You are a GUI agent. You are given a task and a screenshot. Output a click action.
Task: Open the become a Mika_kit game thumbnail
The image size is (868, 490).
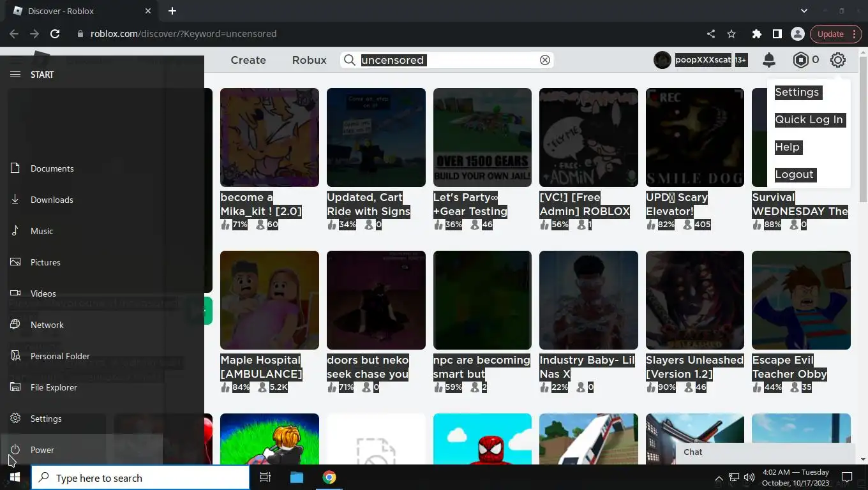[x=269, y=137]
